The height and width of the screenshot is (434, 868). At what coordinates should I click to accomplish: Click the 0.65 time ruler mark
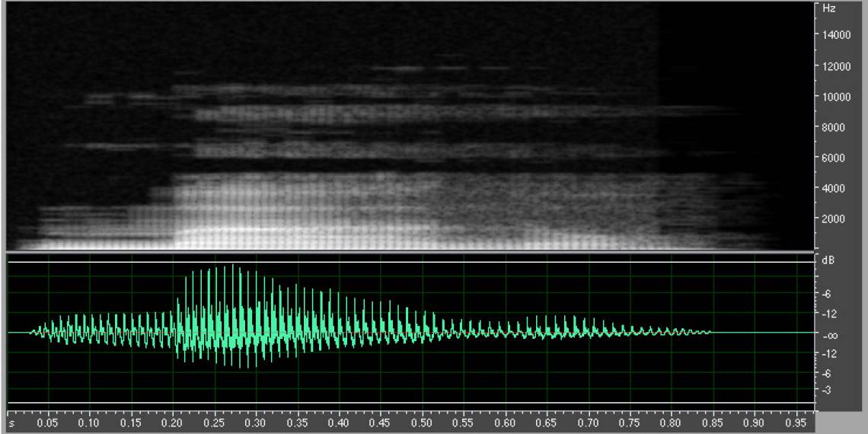coord(547,423)
